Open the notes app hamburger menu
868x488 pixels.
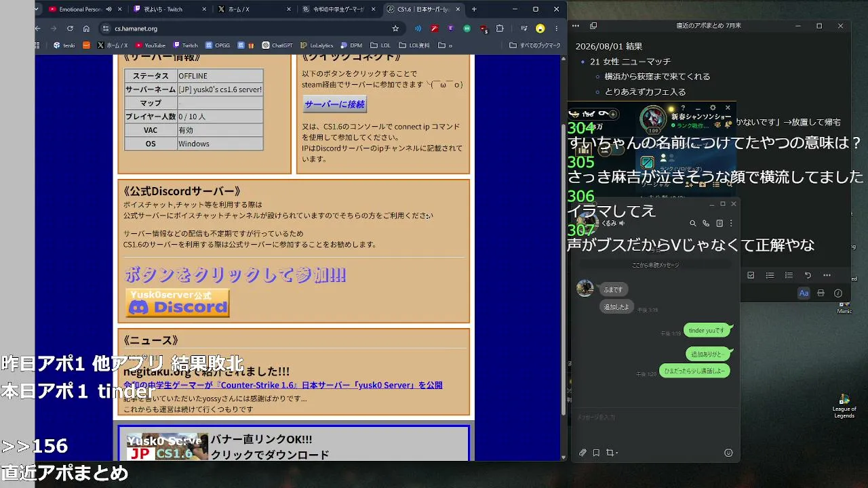(x=576, y=26)
